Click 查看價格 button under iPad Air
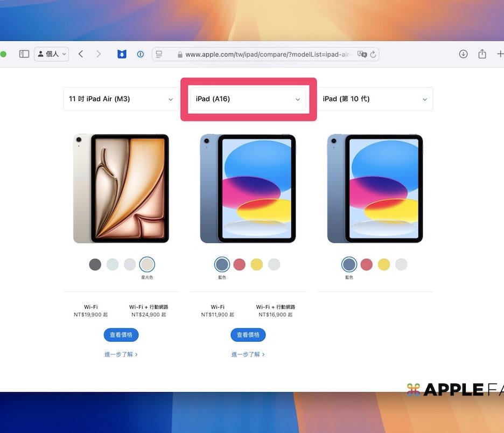The height and width of the screenshot is (433, 504). [x=121, y=335]
